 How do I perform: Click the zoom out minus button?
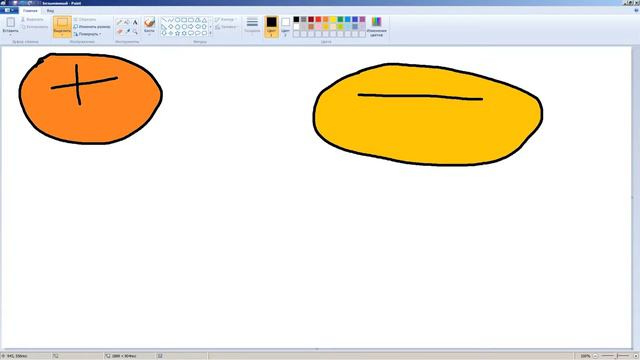[x=595, y=356]
